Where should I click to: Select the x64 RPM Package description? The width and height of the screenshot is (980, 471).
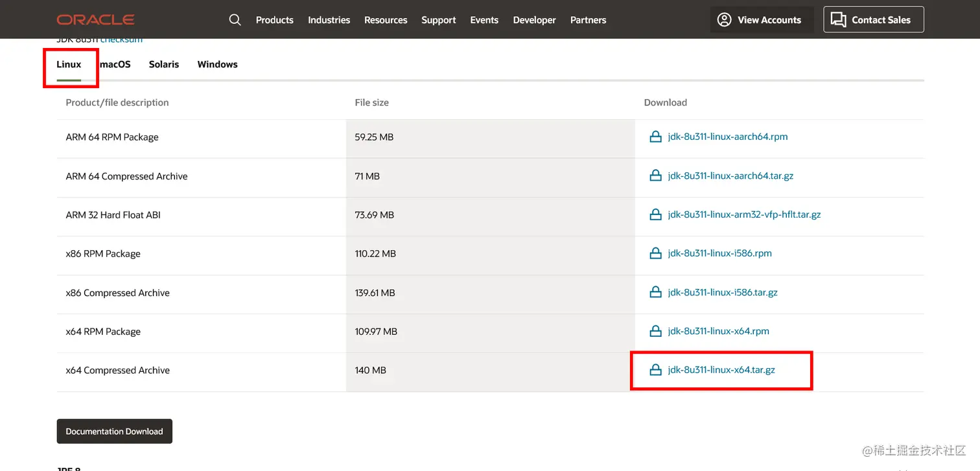(103, 332)
